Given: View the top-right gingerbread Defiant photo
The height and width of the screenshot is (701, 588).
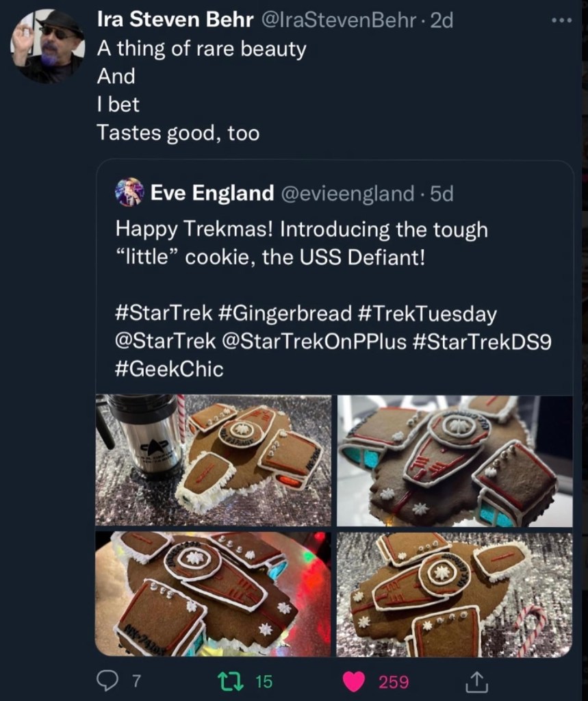Looking at the screenshot, I should click(x=455, y=461).
